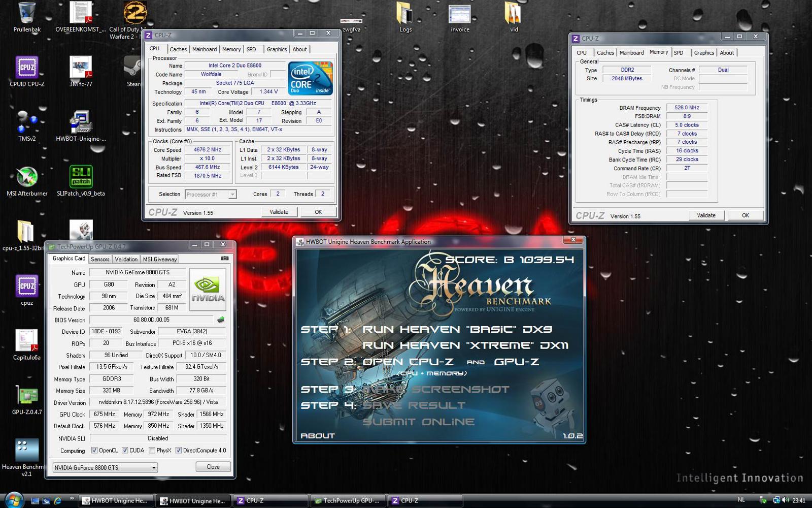Open the cpu-z_1.55-32bit folder
Viewport: 812px width, 508px height.
click(23, 235)
